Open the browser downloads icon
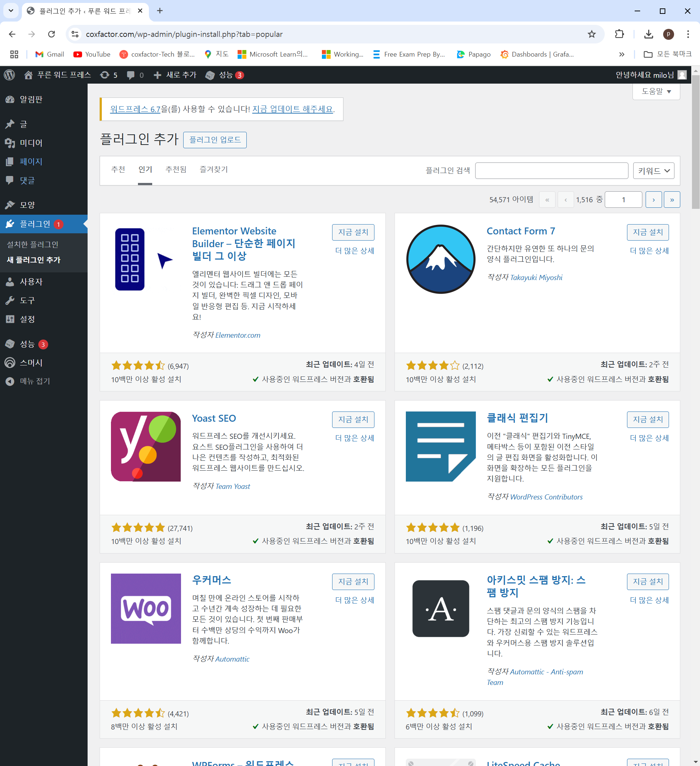This screenshot has width=700, height=766. point(649,34)
